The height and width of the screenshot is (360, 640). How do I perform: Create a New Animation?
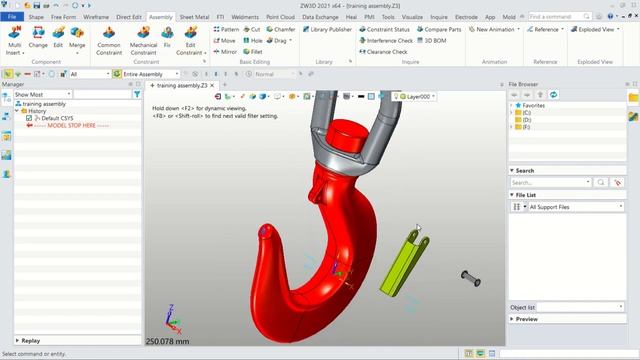coord(494,29)
